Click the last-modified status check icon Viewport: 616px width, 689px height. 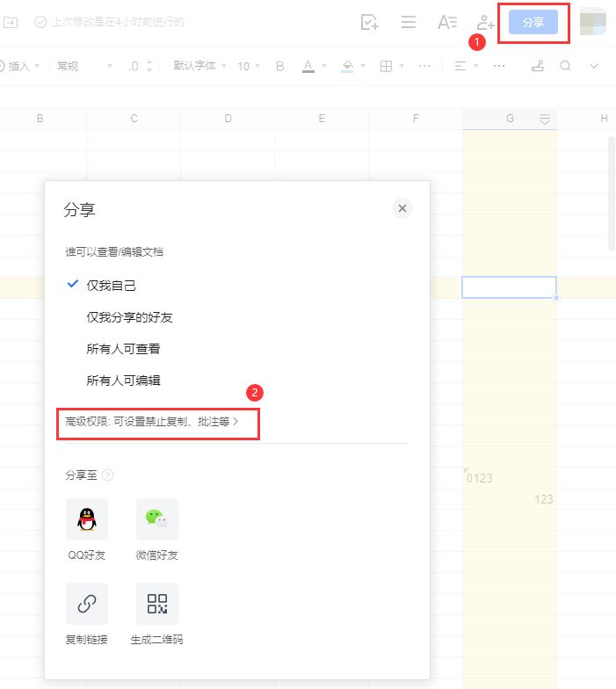pos(40,22)
